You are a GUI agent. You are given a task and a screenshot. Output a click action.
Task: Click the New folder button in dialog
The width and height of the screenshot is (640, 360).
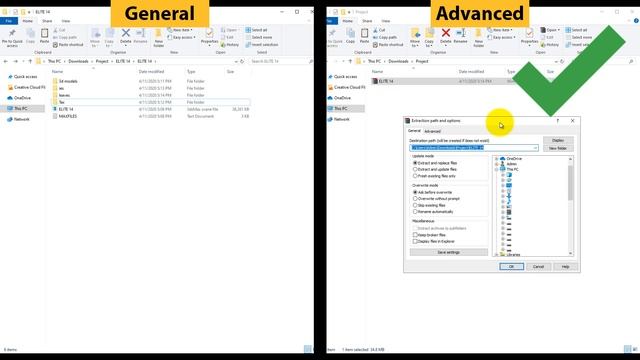coord(558,148)
